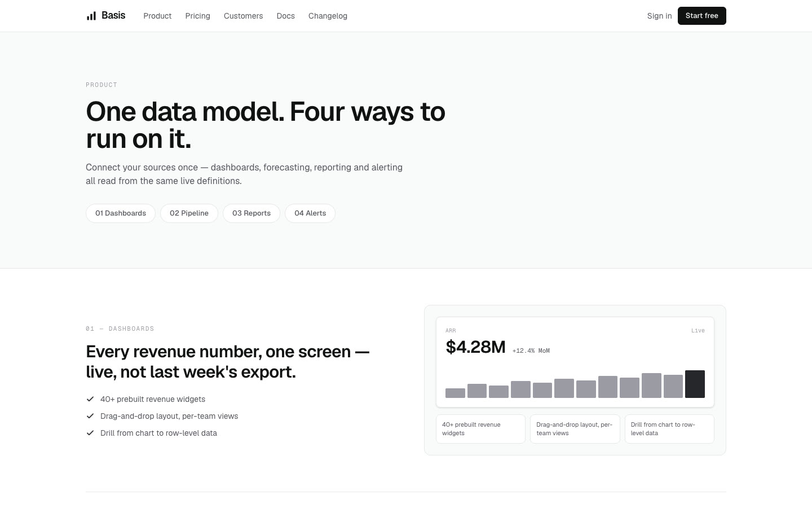Click the 'Drag-and-drop layout, per-team views' card
Screen dimensions: 812x508
tap(575, 429)
